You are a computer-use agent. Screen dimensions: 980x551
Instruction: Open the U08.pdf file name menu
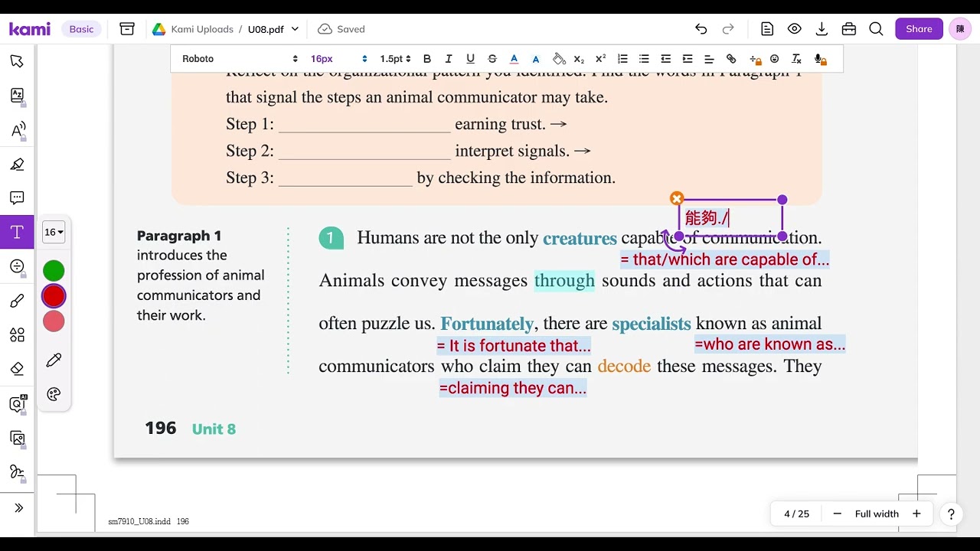(273, 29)
